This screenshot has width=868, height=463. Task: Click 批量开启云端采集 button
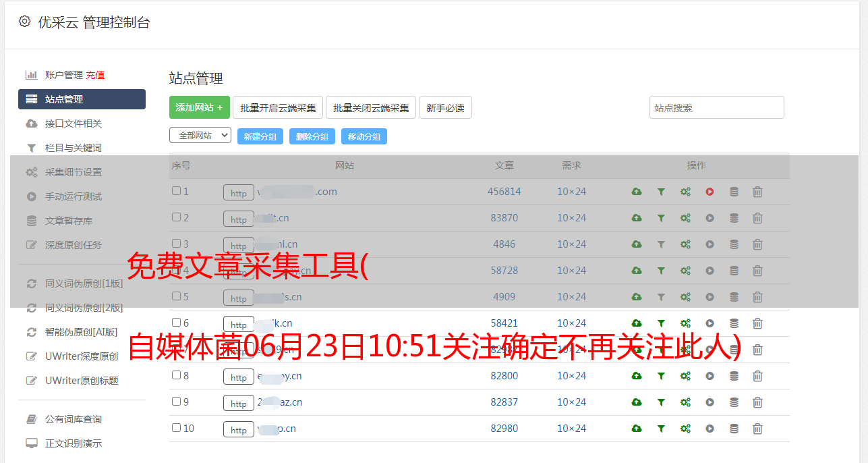pos(278,107)
